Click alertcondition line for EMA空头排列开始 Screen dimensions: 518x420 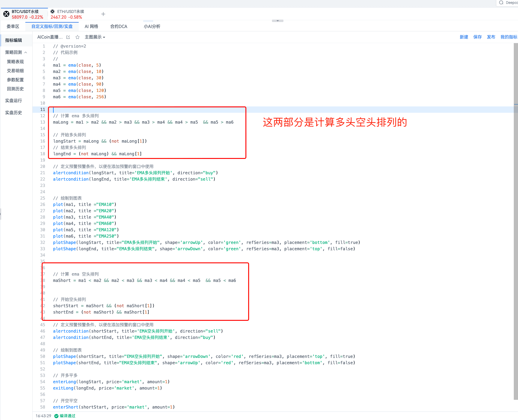(138, 331)
